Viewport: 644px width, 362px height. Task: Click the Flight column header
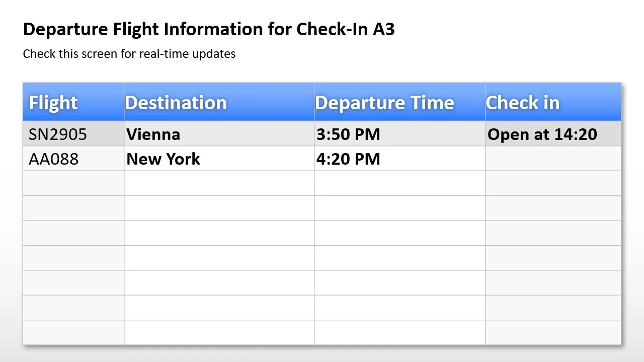(x=53, y=103)
